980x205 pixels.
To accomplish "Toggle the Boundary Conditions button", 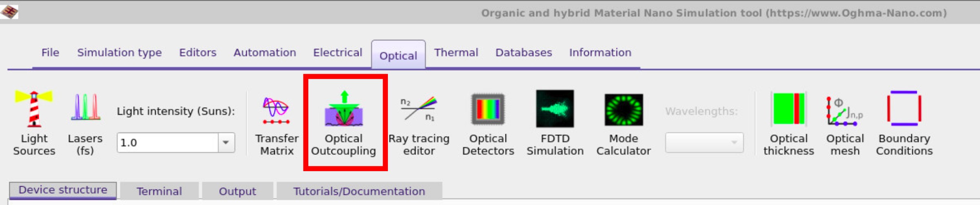I will 904,122.
